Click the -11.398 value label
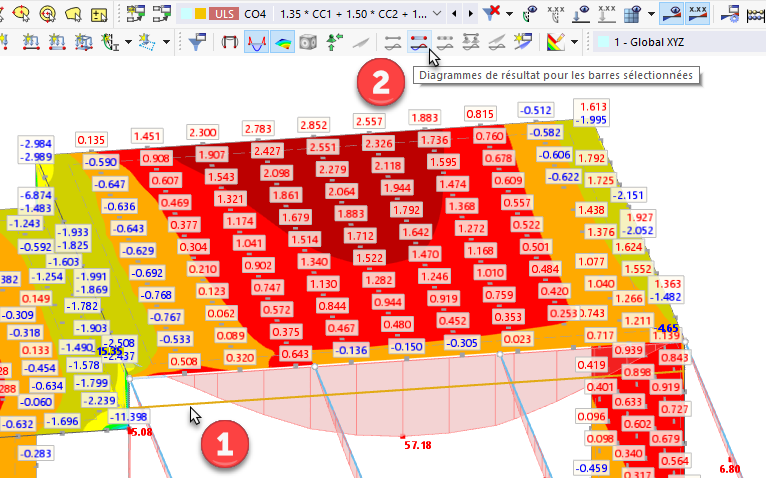This screenshot has height=478, width=766. [128, 417]
